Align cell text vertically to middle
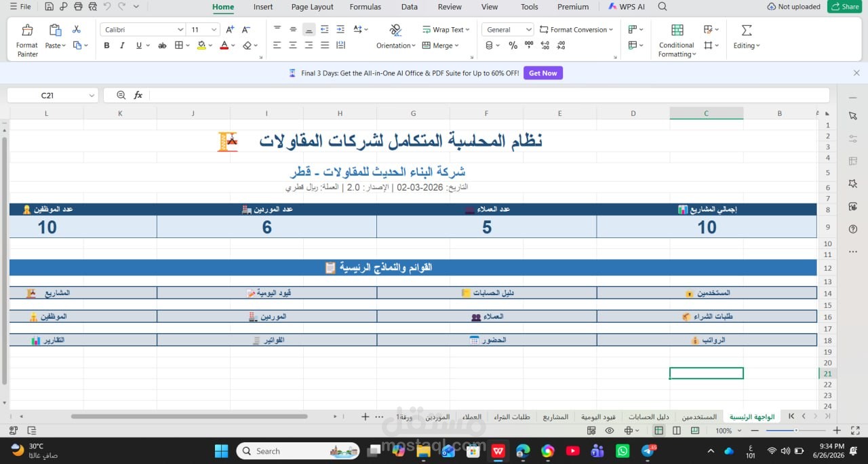868x464 pixels. pyautogui.click(x=293, y=29)
